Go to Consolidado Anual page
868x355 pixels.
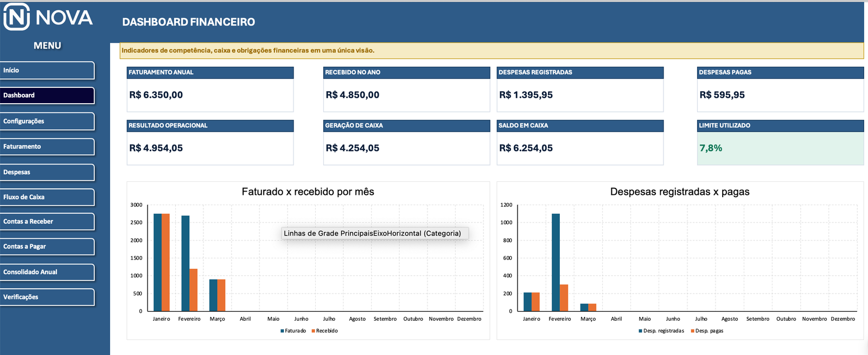(x=47, y=272)
